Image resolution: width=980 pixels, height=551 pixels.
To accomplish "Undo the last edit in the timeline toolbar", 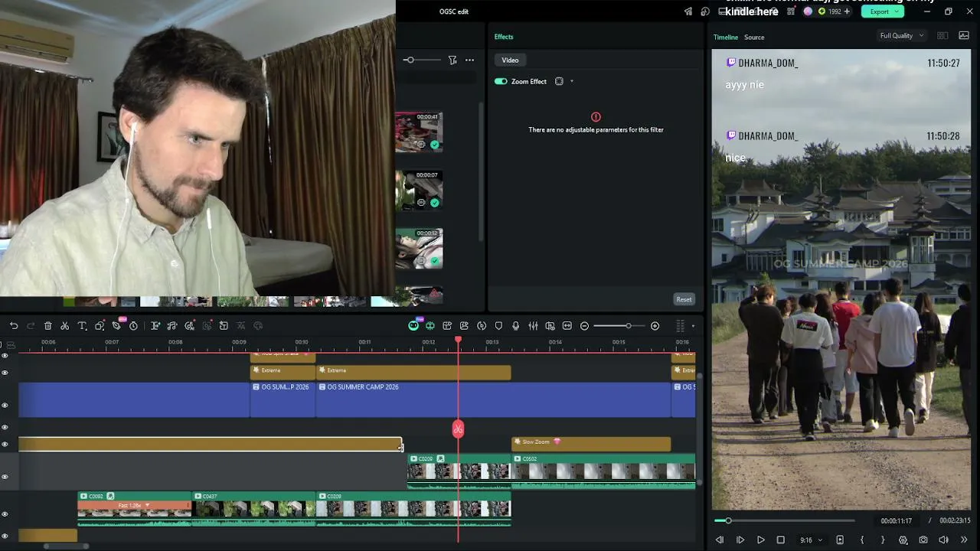I will pos(14,326).
